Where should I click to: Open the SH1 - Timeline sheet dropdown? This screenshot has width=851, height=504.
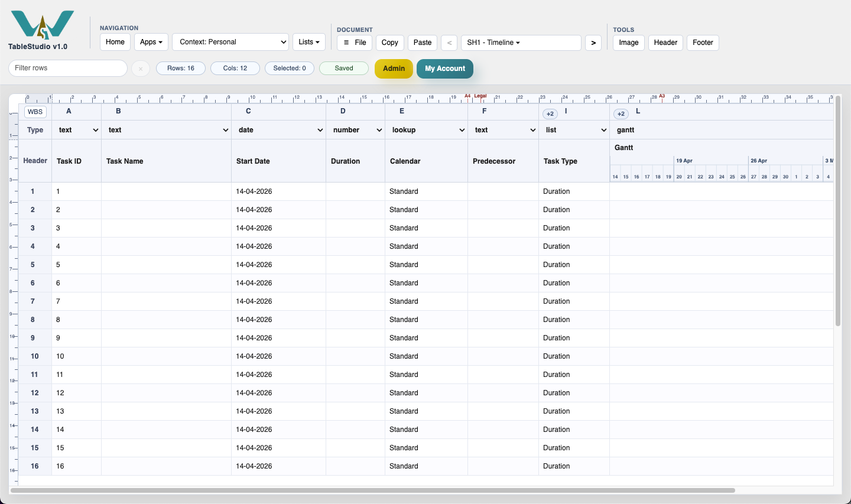(521, 43)
